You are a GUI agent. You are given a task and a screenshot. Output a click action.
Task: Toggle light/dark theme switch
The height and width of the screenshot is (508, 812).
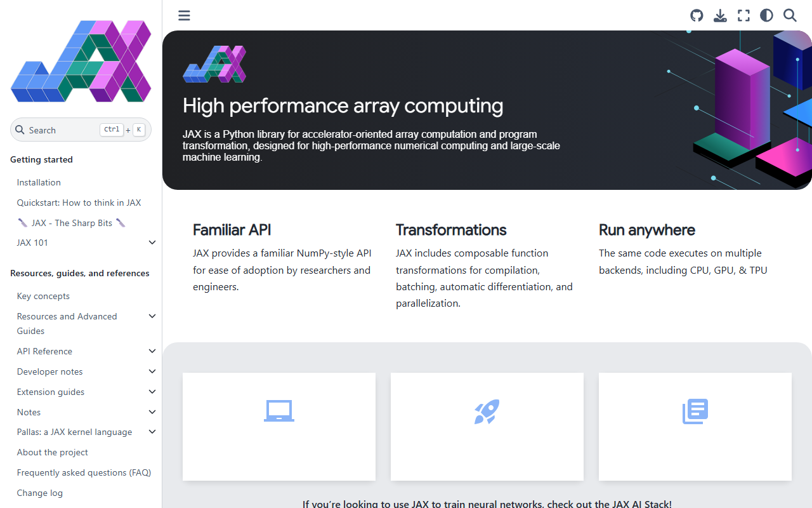pyautogui.click(x=766, y=15)
